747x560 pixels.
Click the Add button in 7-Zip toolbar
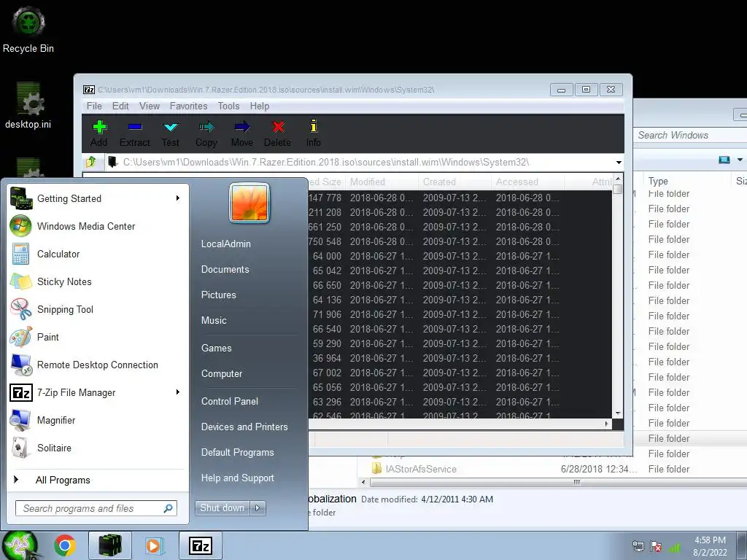(99, 134)
